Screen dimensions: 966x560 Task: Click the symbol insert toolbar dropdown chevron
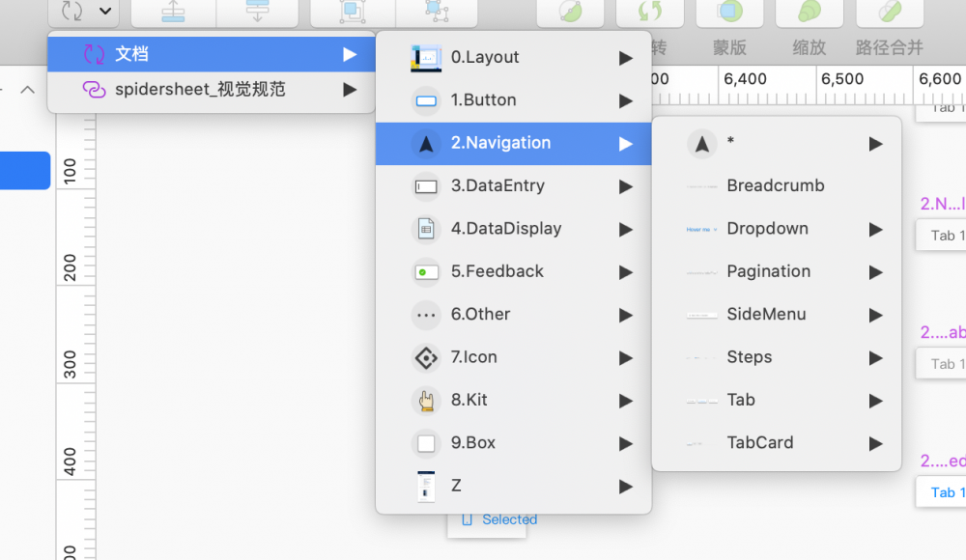point(105,11)
